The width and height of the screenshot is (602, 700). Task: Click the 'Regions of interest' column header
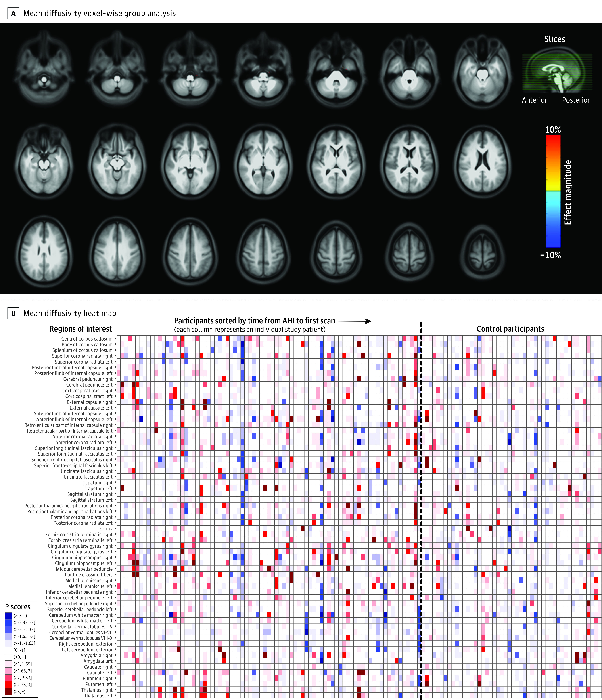[x=81, y=329]
